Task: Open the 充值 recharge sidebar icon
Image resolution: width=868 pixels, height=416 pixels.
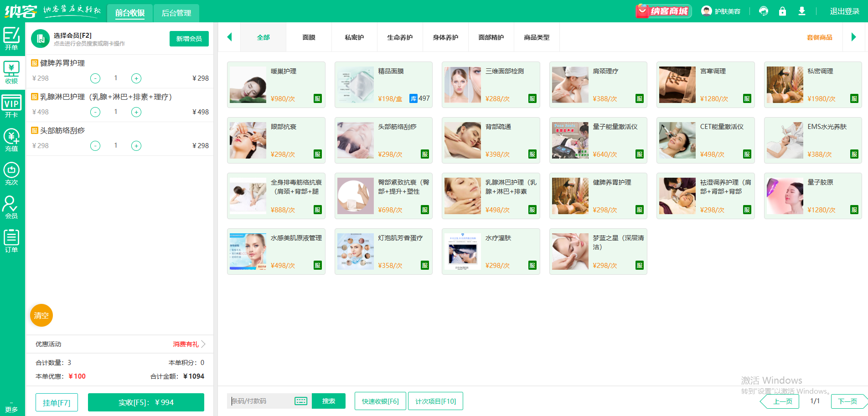Action: click(x=12, y=140)
